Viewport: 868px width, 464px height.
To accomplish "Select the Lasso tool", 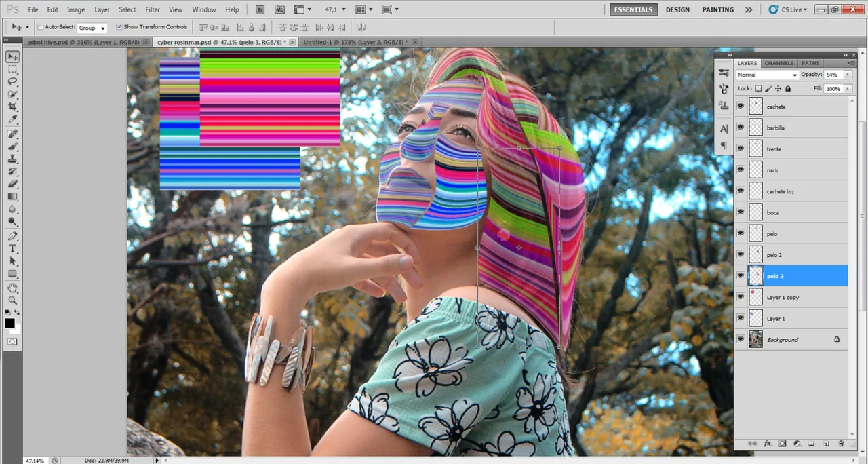I will (x=12, y=82).
